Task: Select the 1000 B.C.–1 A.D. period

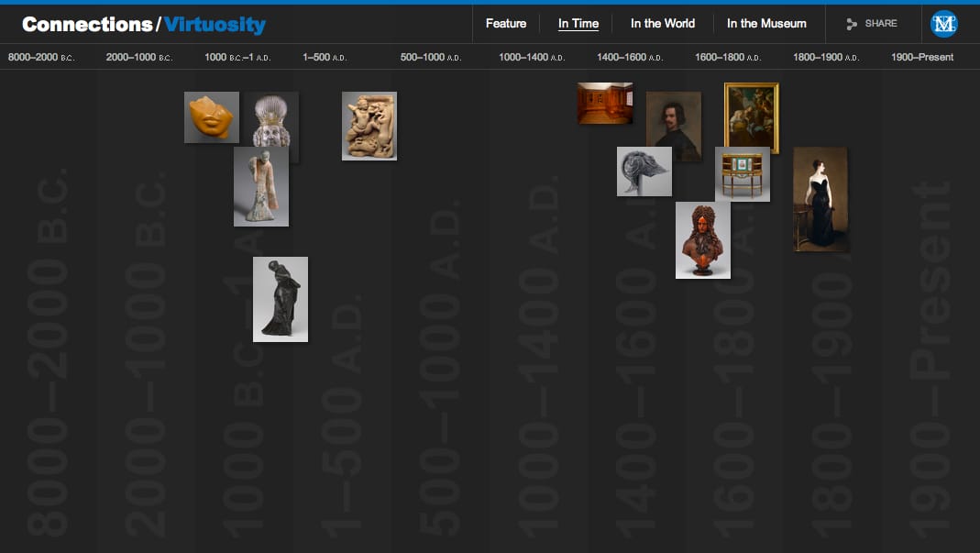Action: (x=237, y=57)
